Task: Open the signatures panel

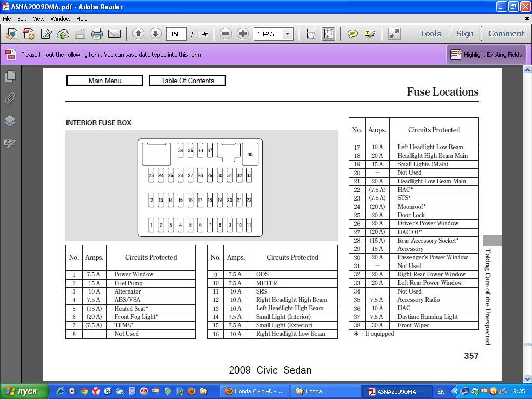Action: tap(10, 143)
